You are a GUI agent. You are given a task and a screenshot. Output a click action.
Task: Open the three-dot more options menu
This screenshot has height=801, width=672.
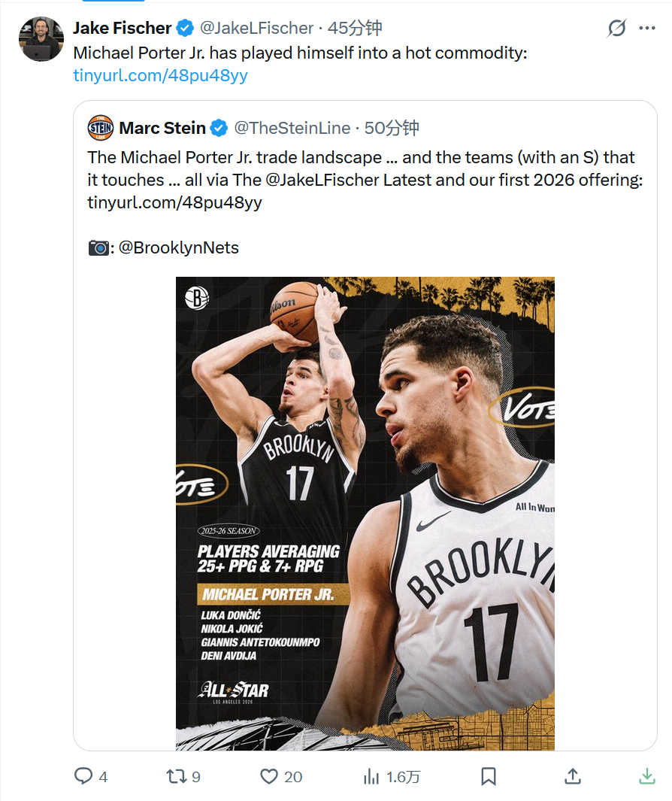coord(646,29)
